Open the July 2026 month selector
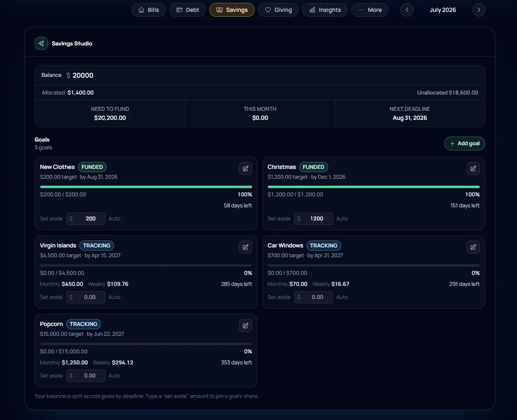The image size is (517, 420). [x=443, y=10]
